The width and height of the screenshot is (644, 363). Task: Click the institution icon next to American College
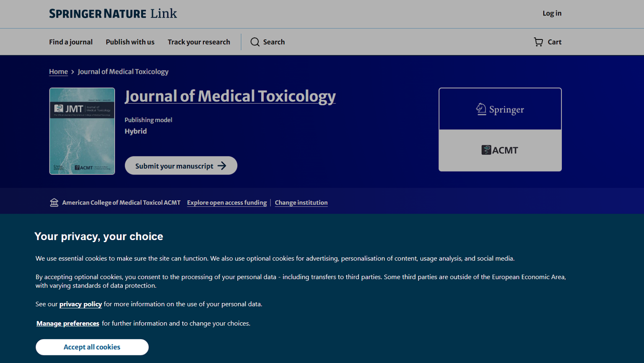tap(54, 202)
